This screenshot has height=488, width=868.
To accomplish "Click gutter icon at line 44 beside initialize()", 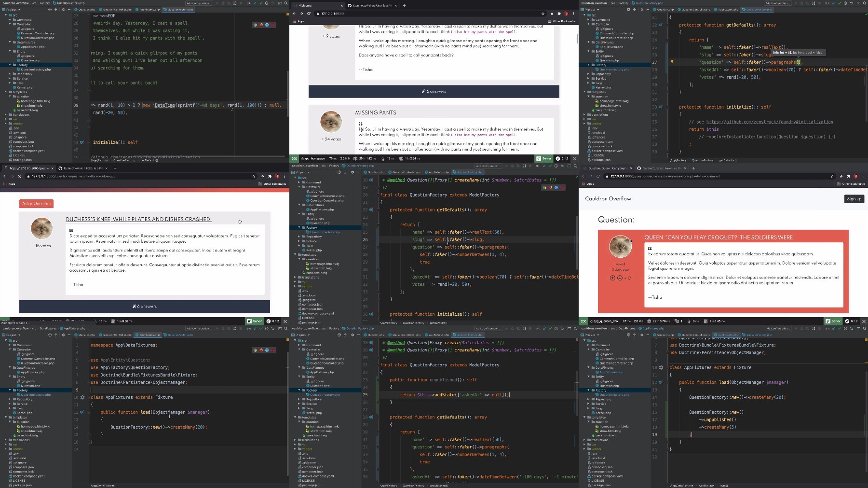I will tap(82, 142).
